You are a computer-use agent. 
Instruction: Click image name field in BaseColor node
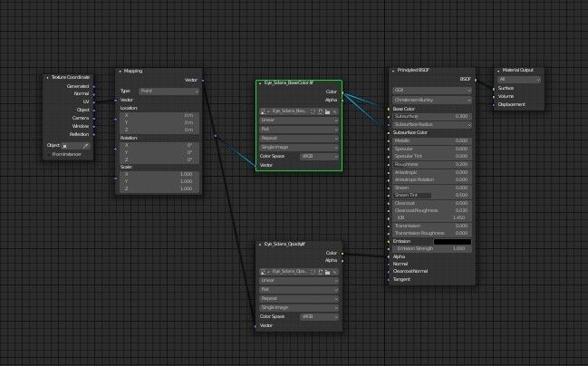coord(290,111)
